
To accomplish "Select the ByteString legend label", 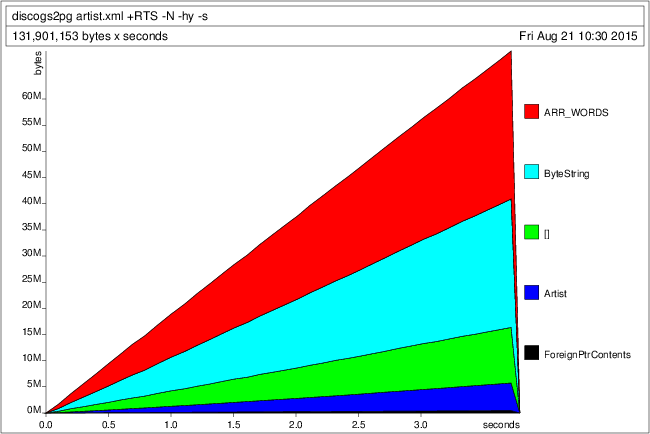I will coord(566,173).
